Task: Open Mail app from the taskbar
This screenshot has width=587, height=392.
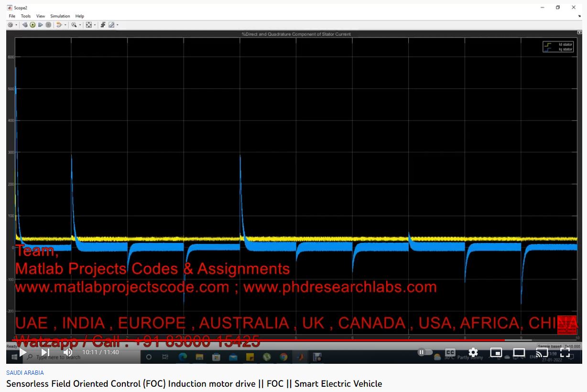Action: [x=233, y=357]
